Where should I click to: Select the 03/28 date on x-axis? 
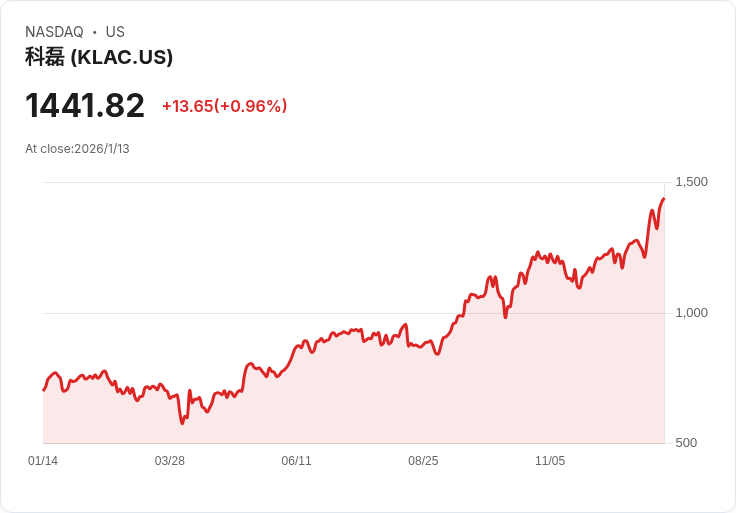[170, 461]
